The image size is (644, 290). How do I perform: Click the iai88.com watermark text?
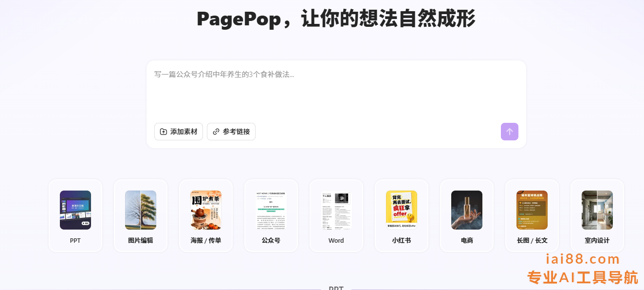pyautogui.click(x=583, y=259)
